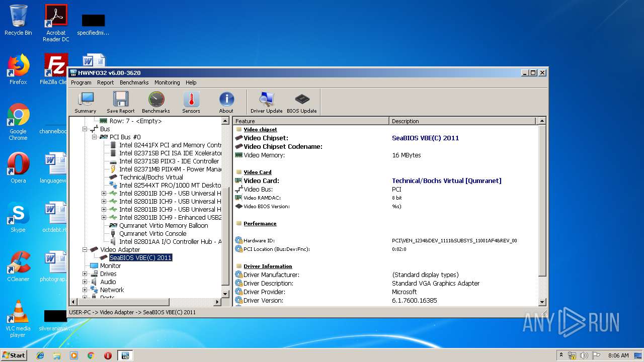Click the Feature column header

tap(311, 121)
